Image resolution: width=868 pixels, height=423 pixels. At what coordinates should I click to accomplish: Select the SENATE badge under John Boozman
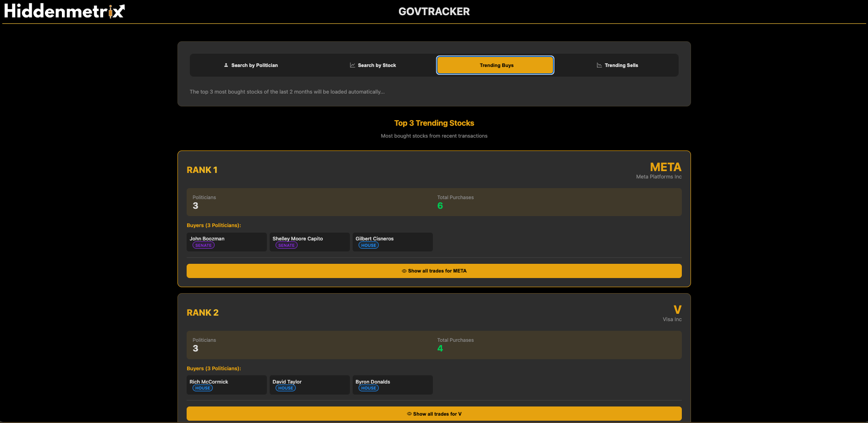coord(203,245)
